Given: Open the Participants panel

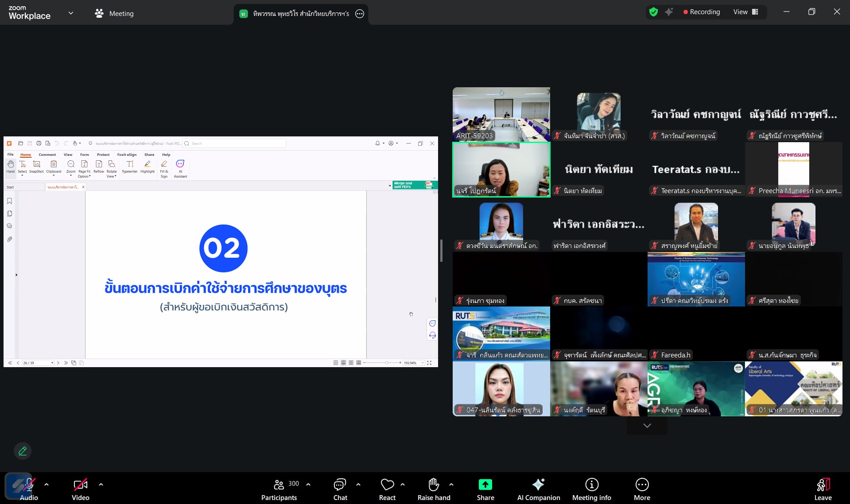Looking at the screenshot, I should pyautogui.click(x=279, y=489).
